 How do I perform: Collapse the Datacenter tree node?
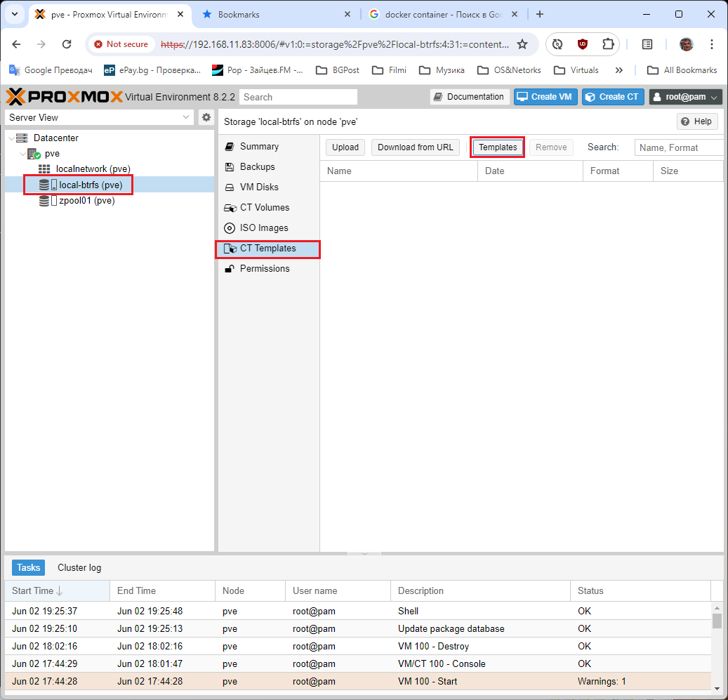pos(11,138)
